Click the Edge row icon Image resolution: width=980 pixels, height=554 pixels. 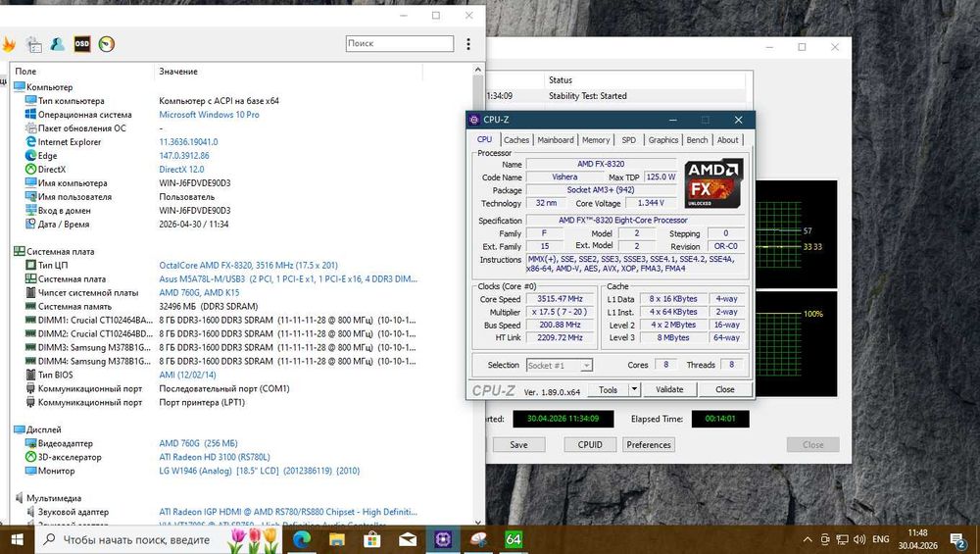click(x=30, y=156)
